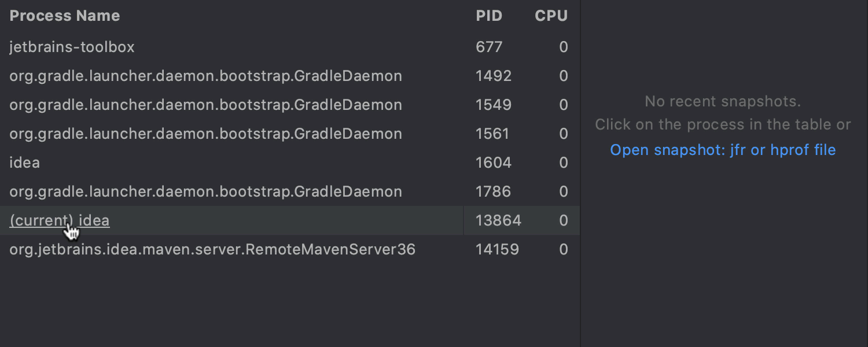The height and width of the screenshot is (347, 868).
Task: Sort the table by Process Name header
Action: [x=65, y=16]
